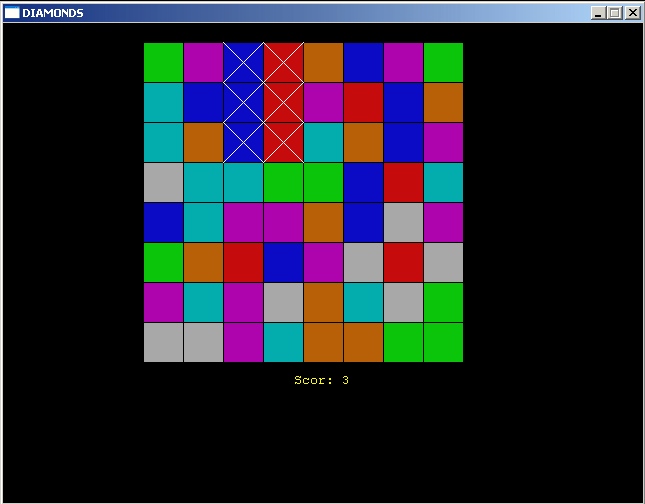
Task: Click the green tile in the seventh row
Action: click(443, 302)
